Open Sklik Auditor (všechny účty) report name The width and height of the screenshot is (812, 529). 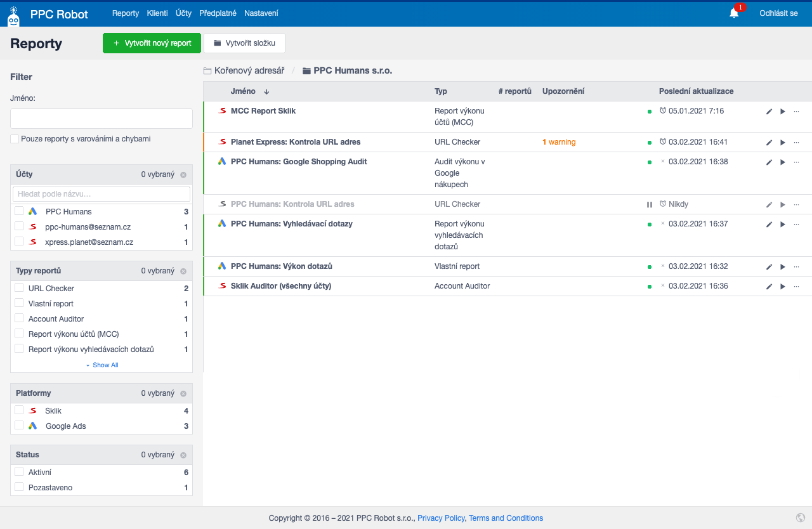tap(281, 286)
